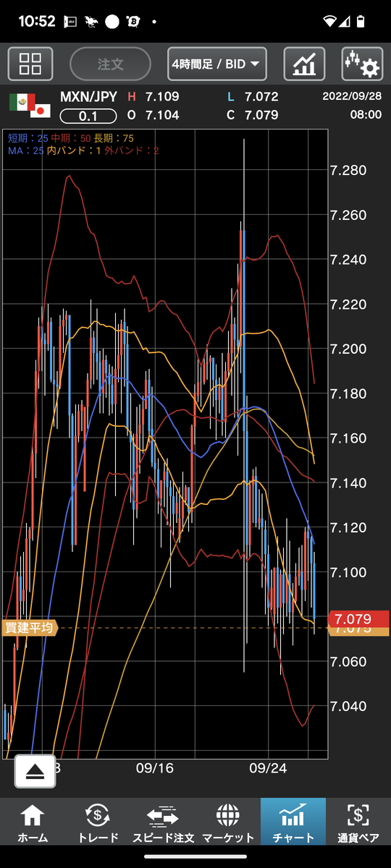Tap the indicator legend 短期：25 中期：50 長期：75

[x=71, y=138]
